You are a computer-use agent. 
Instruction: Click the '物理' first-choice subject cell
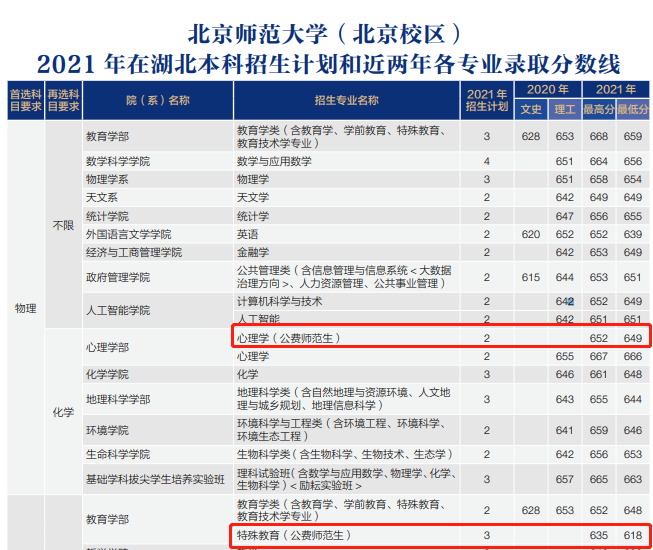(26, 309)
